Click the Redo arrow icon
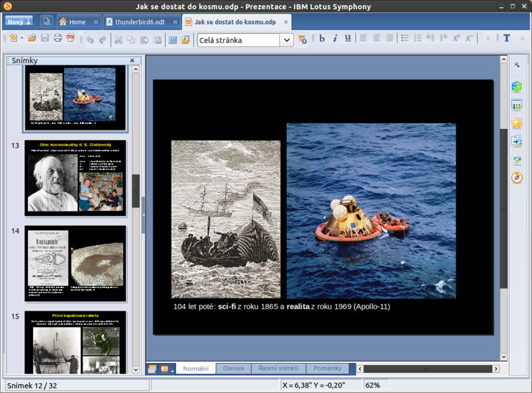Viewport: 532px width, 393px height. point(103,40)
